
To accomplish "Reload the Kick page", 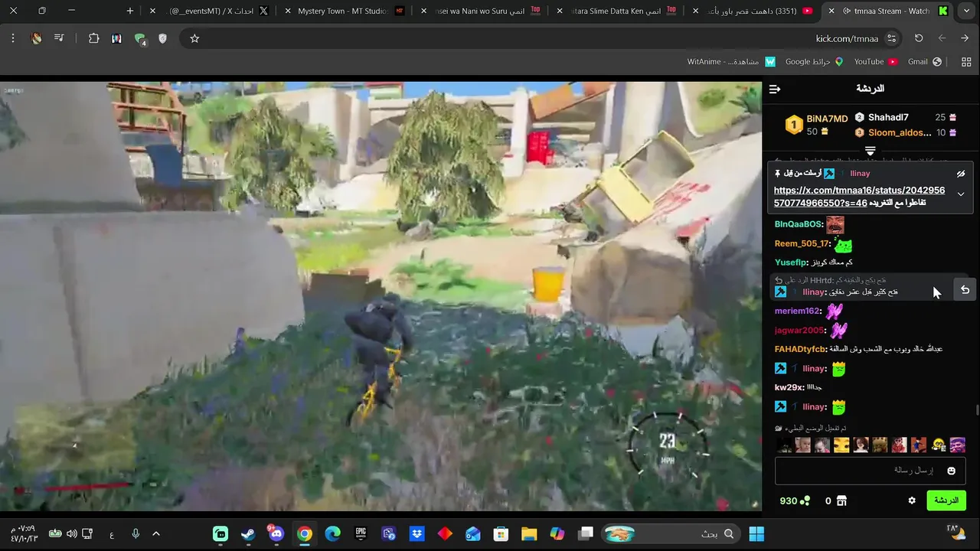I will [x=919, y=38].
